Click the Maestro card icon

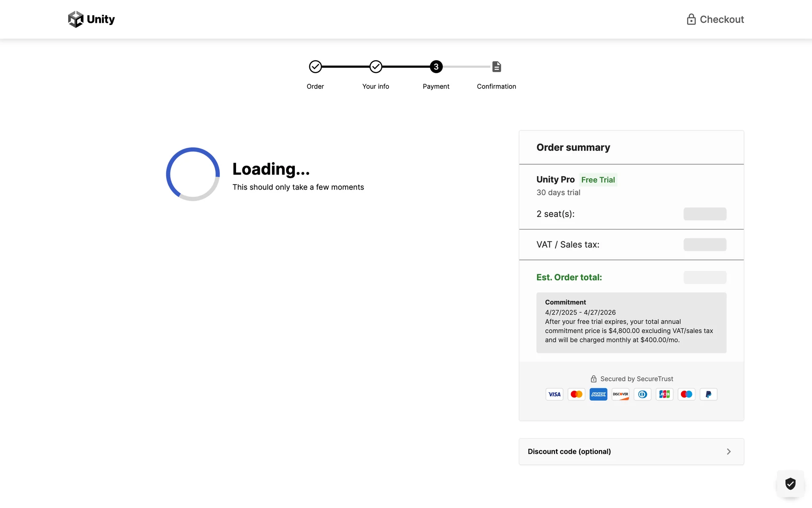pos(686,394)
